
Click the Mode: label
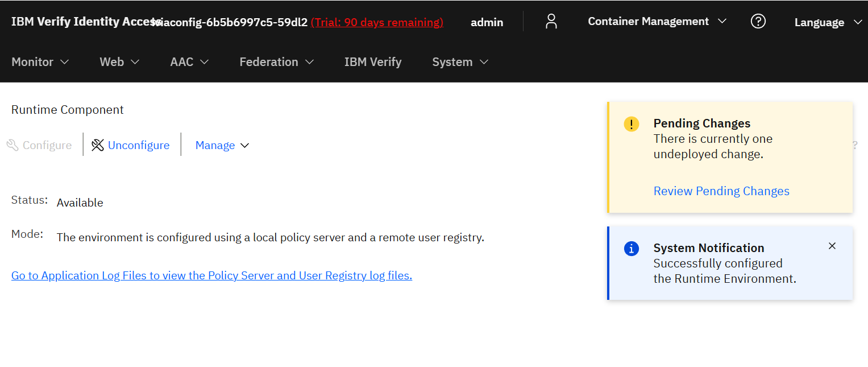coord(27,234)
